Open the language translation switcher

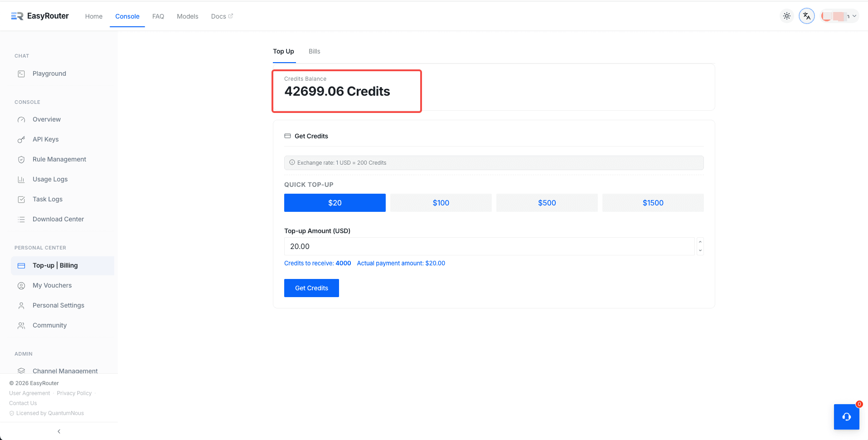pos(807,16)
